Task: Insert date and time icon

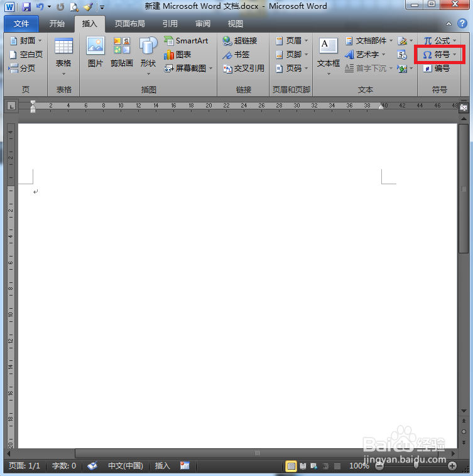Action: pos(402,55)
